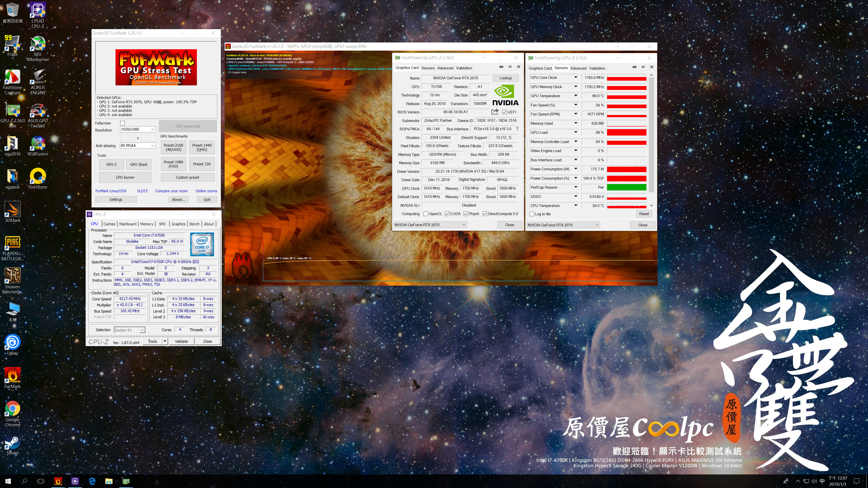This screenshot has width=868, height=488.
Task: Click PerfCap Reason green bar
Action: (626, 187)
